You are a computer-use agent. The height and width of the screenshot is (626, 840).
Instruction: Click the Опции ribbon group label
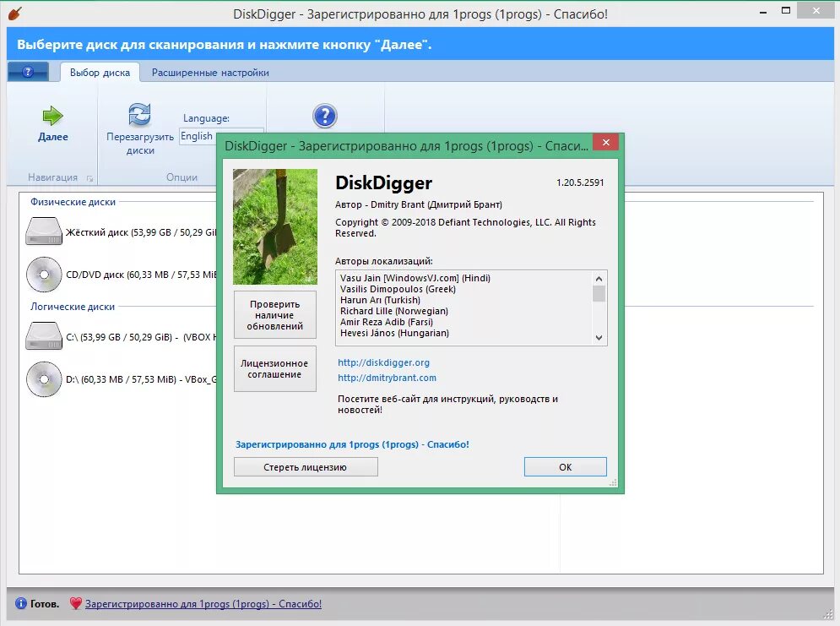pos(182,177)
